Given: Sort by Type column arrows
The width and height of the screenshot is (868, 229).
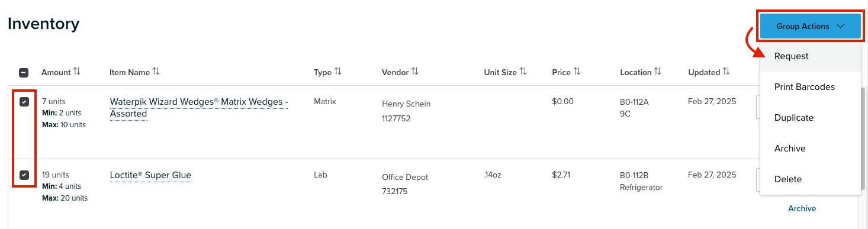Looking at the screenshot, I should [337, 72].
